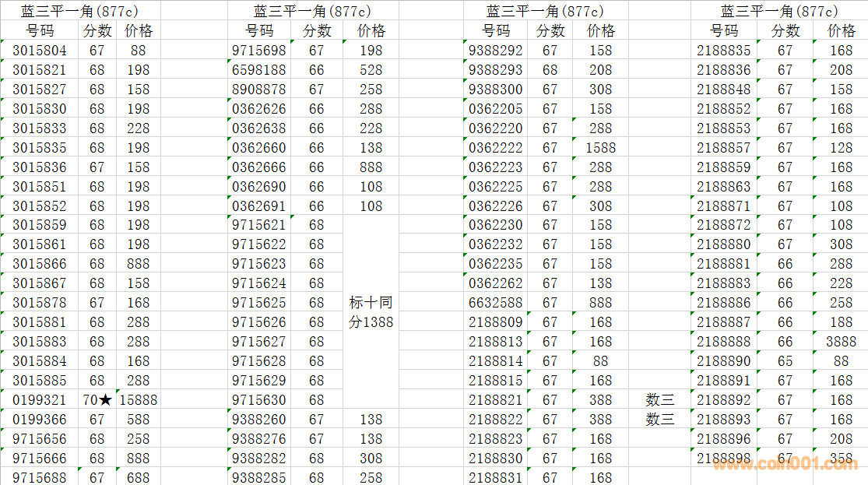This screenshot has width=868, height=485.
Task: Select number cell 9388300
Action: point(496,90)
